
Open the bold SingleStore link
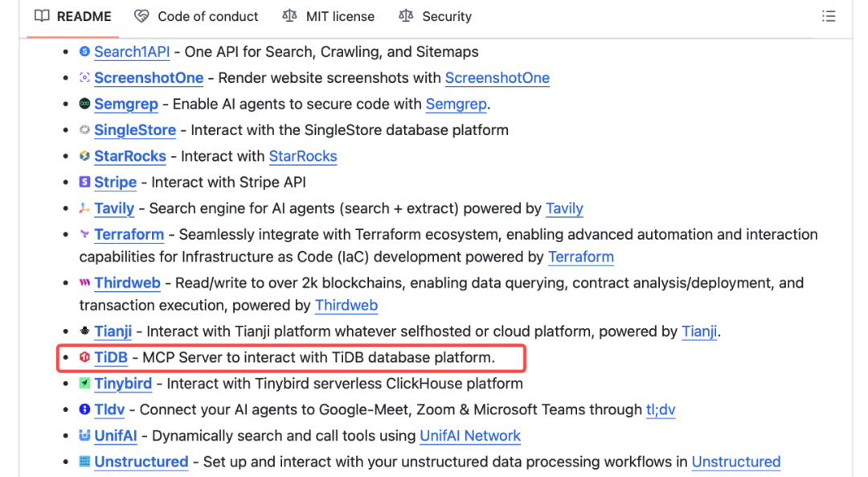coord(135,130)
